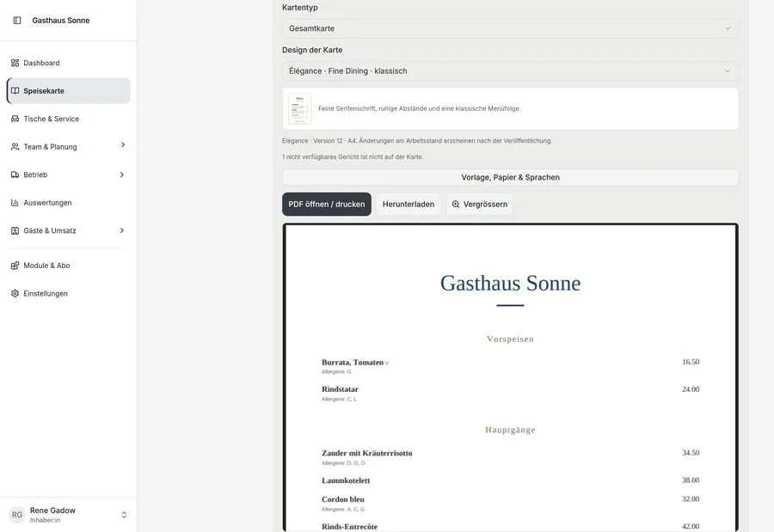
Task: Click Allergene: D, G, O line
Action: point(343,463)
